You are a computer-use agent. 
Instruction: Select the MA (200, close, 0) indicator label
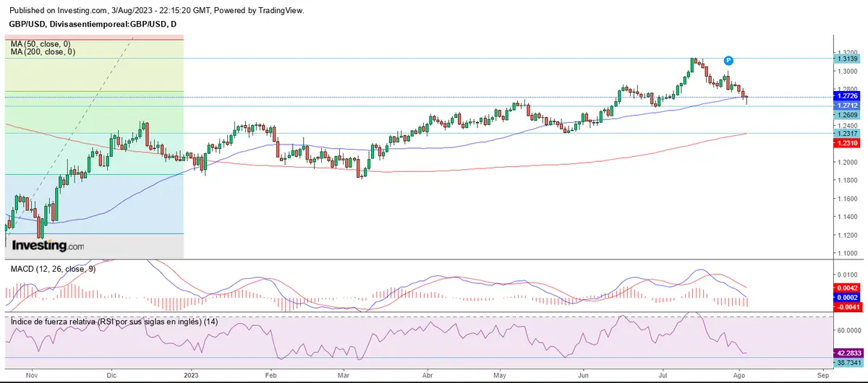(x=43, y=52)
